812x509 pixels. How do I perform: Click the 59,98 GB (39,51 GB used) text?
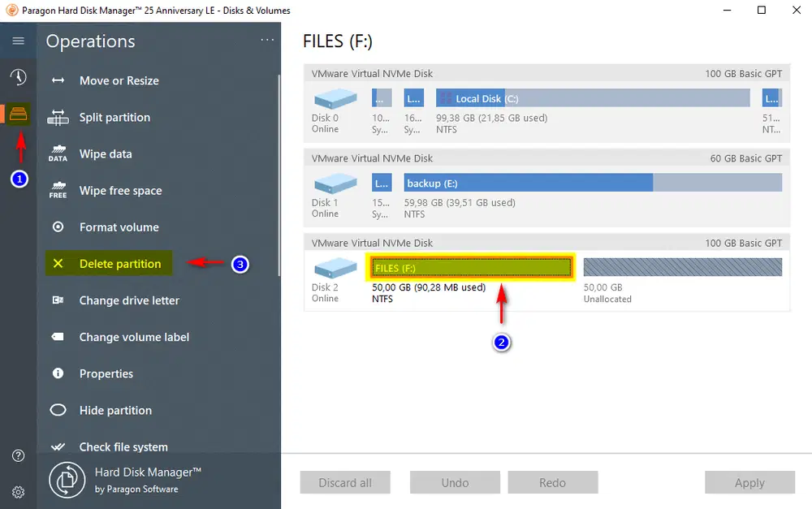click(460, 203)
